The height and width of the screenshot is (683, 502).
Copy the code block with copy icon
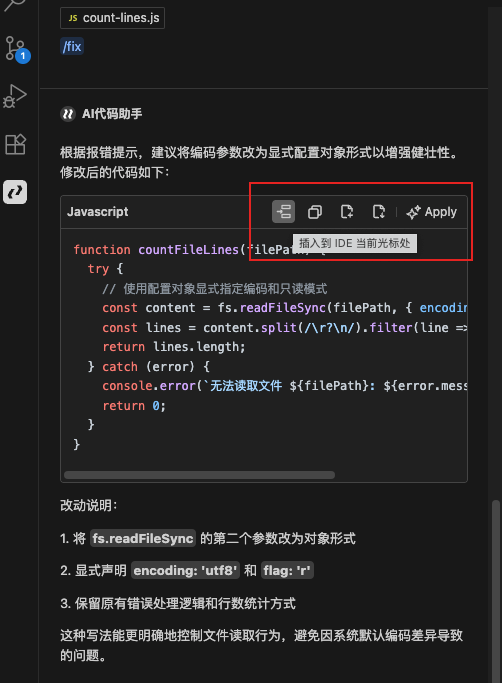(x=315, y=212)
